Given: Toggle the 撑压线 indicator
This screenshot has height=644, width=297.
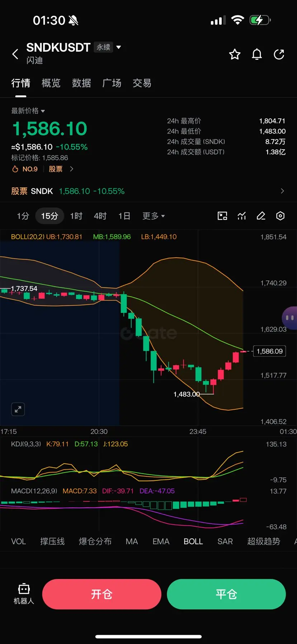Looking at the screenshot, I should (x=52, y=541).
